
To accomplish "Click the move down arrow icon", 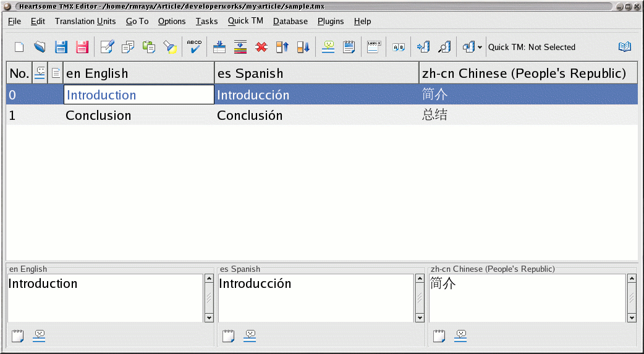I will click(x=303, y=47).
